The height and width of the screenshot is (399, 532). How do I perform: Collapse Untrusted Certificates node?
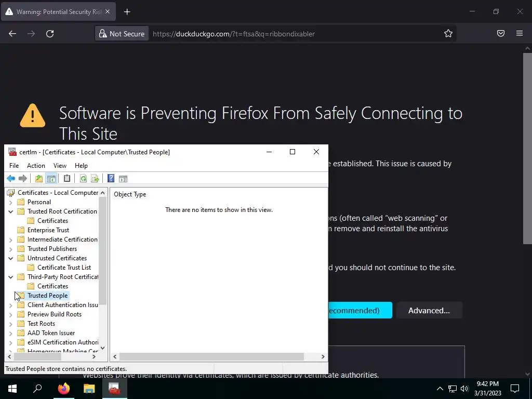tap(10, 258)
